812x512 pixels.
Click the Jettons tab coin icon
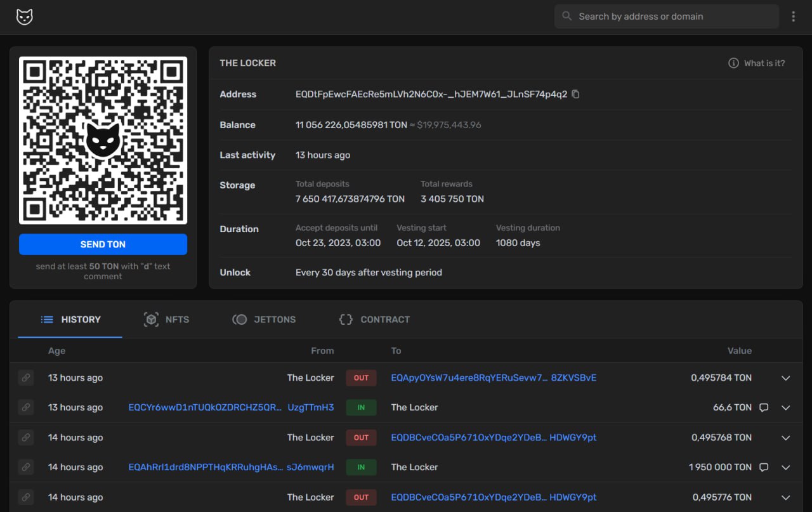tap(239, 319)
